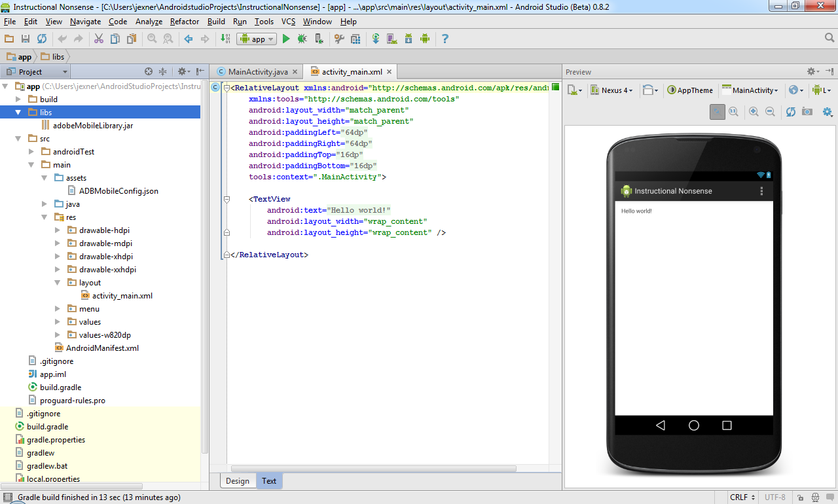Zoom in on the preview
The width and height of the screenshot is (838, 504).
(754, 112)
